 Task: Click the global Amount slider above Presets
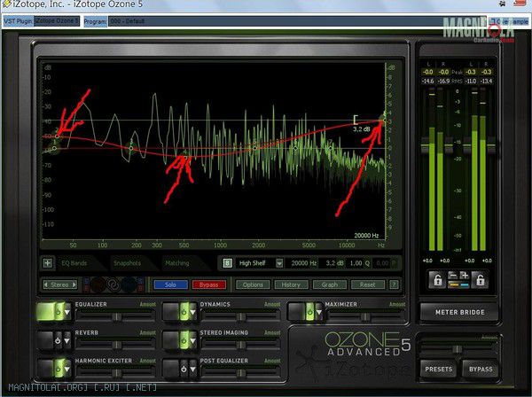[x=457, y=349]
